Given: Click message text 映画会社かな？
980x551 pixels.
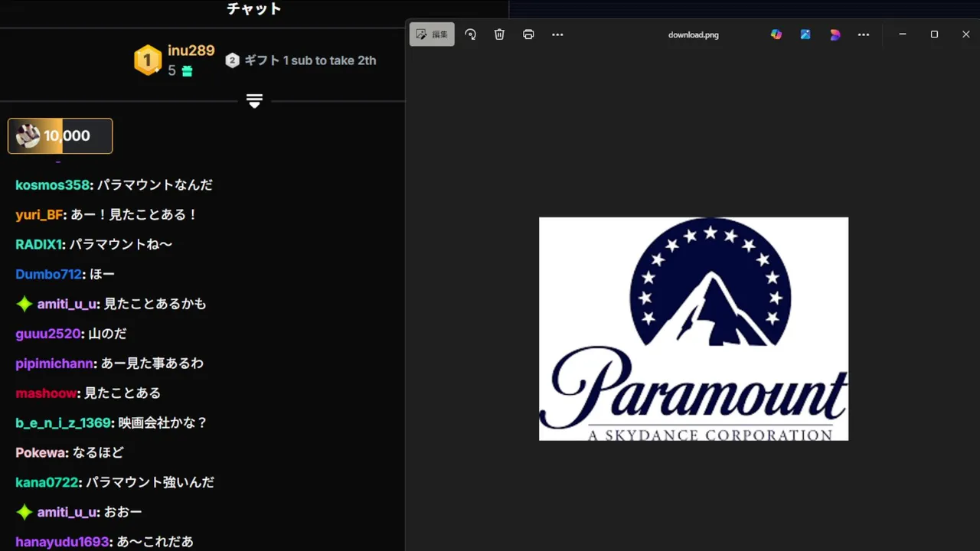Looking at the screenshot, I should 163,423.
